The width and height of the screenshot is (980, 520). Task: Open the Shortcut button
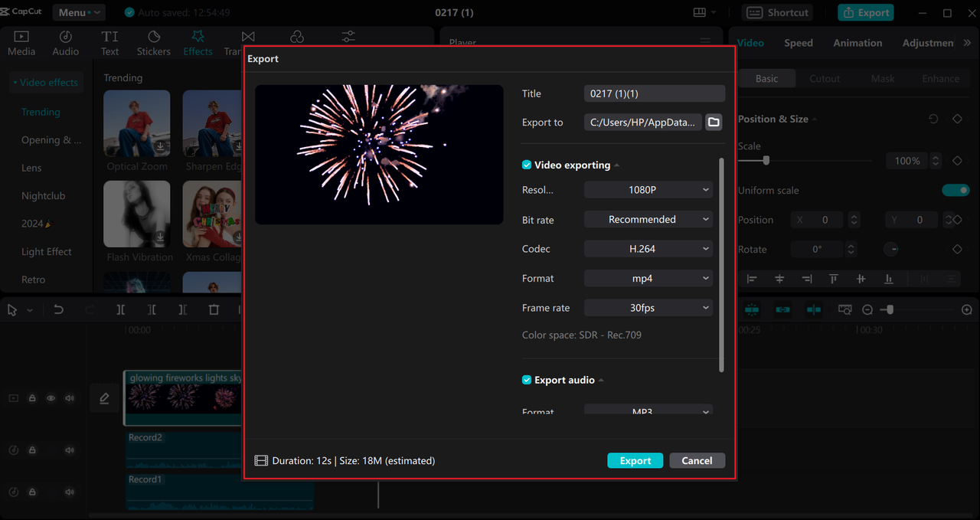click(x=778, y=12)
